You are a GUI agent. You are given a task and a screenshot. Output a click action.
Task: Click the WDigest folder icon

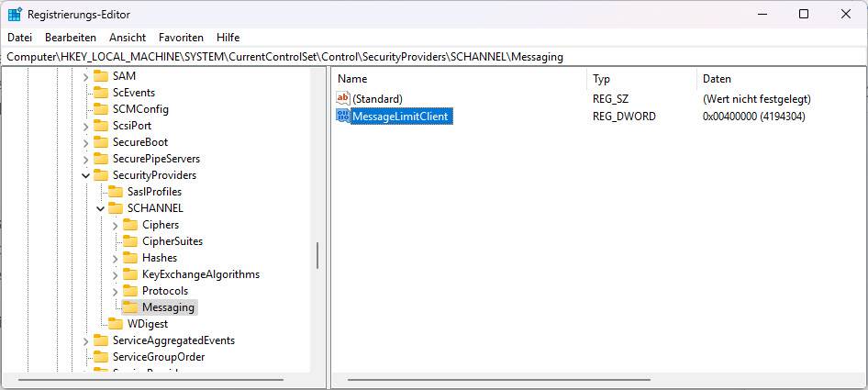[x=116, y=324]
